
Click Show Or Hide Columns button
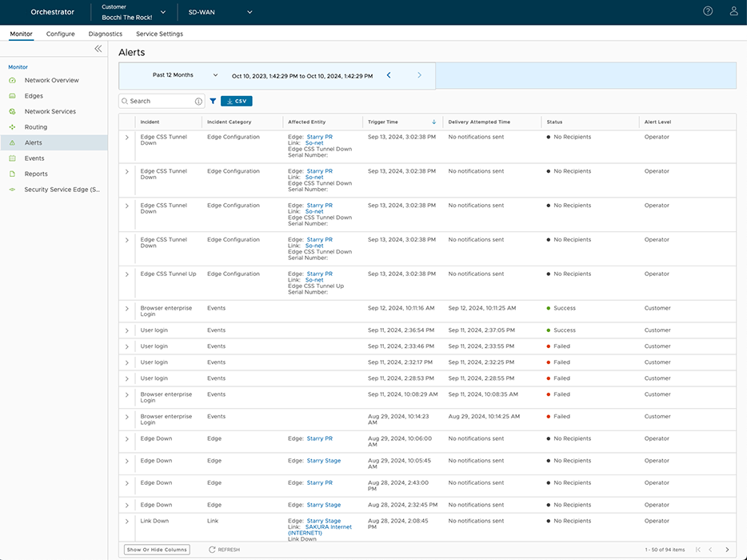click(x=158, y=550)
